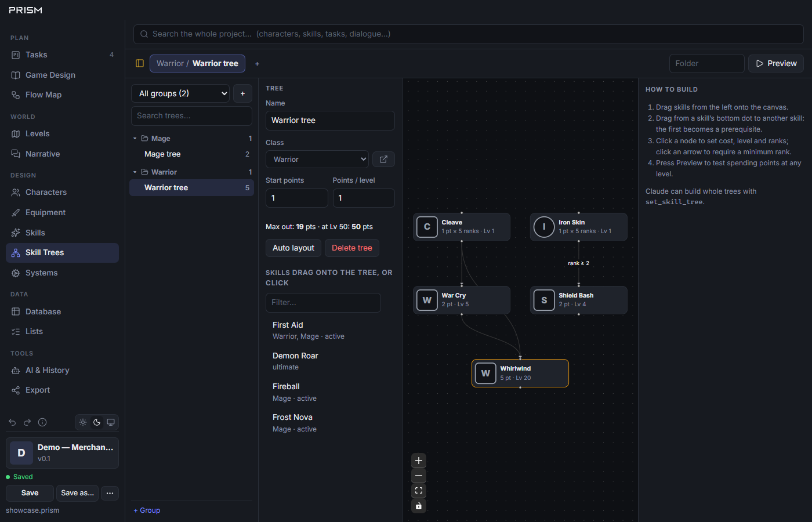The height and width of the screenshot is (522, 812).
Task: Click Delete tree button
Action: pyautogui.click(x=352, y=248)
